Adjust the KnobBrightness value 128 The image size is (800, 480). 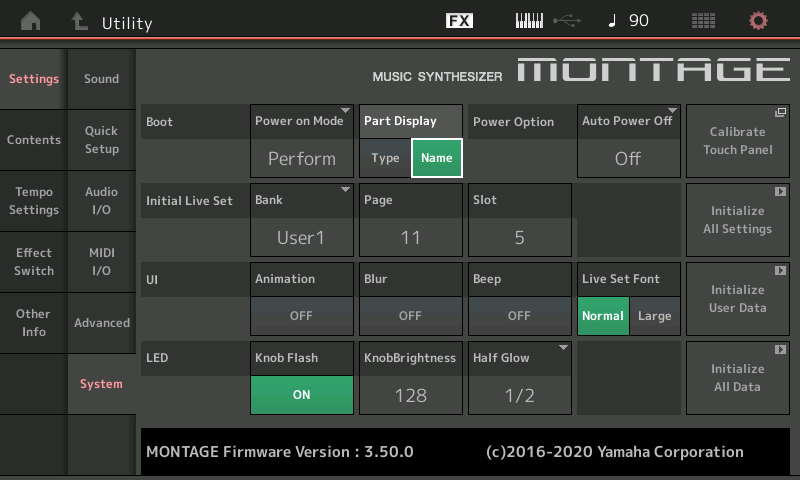point(410,394)
